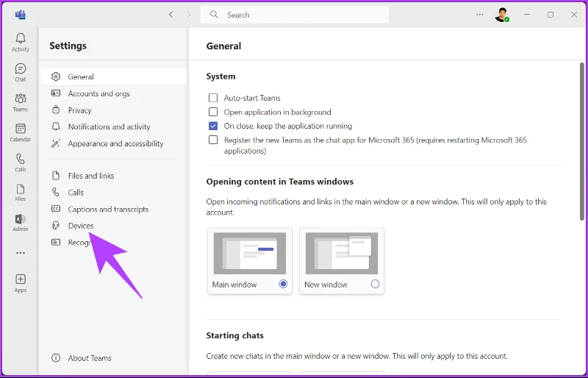This screenshot has height=378, width=588.
Task: Click the bell icon beside Notifications and activity
Action: point(56,126)
